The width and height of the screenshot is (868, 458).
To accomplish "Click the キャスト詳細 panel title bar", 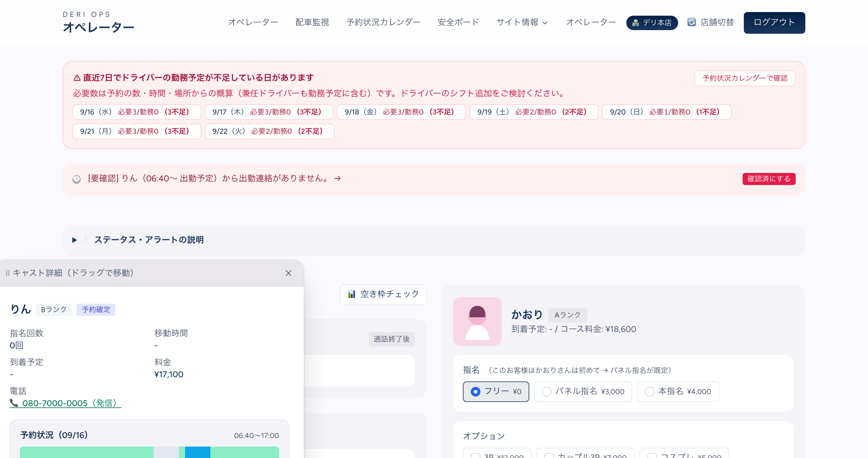I will coord(152,273).
